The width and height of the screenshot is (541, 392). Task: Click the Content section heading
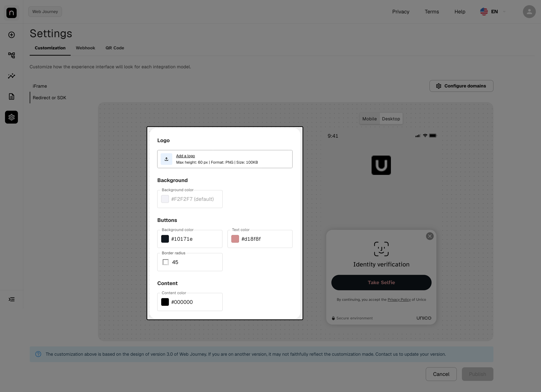[x=167, y=283]
